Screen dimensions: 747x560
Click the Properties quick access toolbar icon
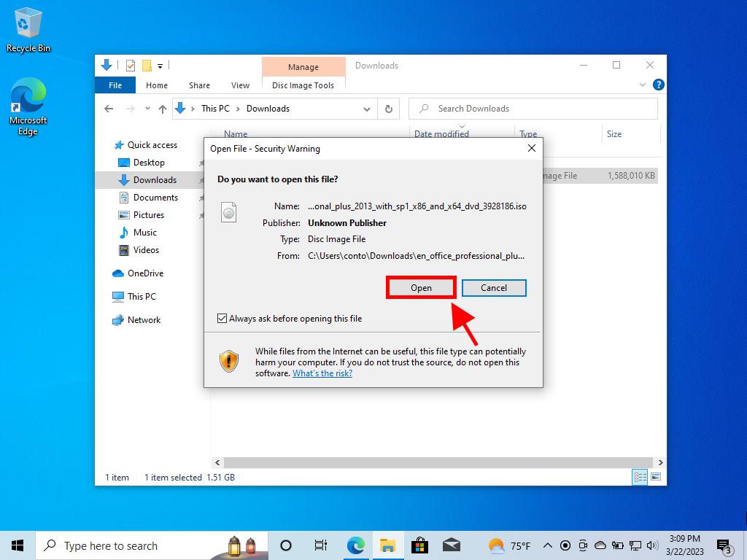click(131, 65)
